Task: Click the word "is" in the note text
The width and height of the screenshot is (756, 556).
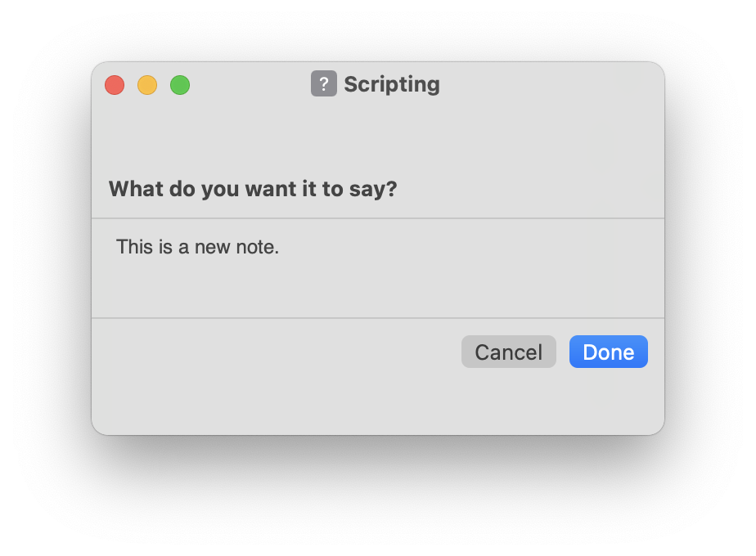Action: (165, 247)
